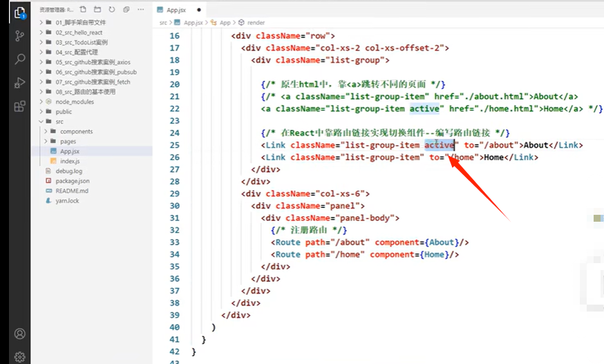Viewport: 604px width, 364px height.
Task: Open the Manage settings gear
Action: coord(19,357)
